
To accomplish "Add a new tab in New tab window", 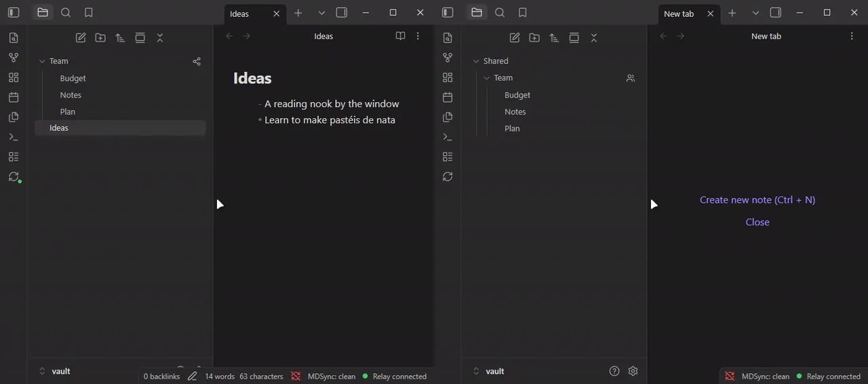I will click(732, 13).
